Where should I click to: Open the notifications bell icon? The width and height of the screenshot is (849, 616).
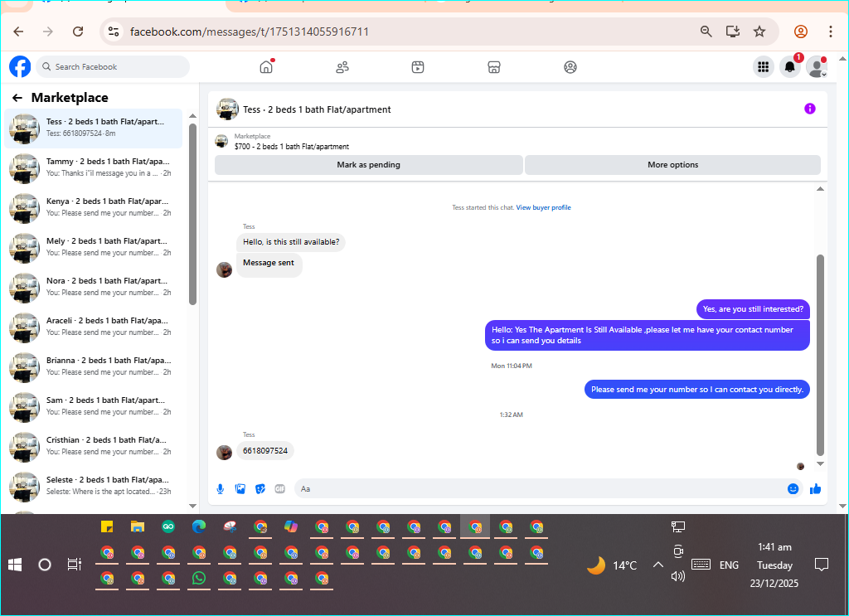click(790, 66)
